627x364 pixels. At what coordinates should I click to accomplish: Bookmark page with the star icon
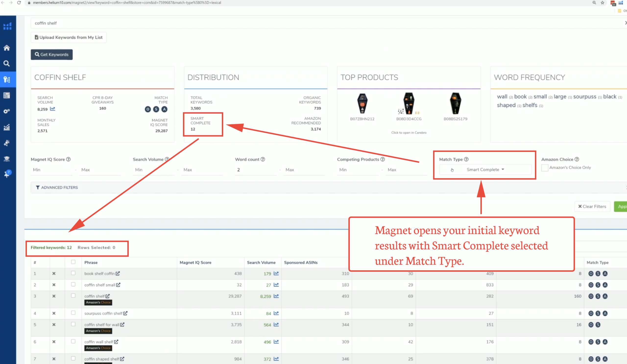tap(602, 3)
